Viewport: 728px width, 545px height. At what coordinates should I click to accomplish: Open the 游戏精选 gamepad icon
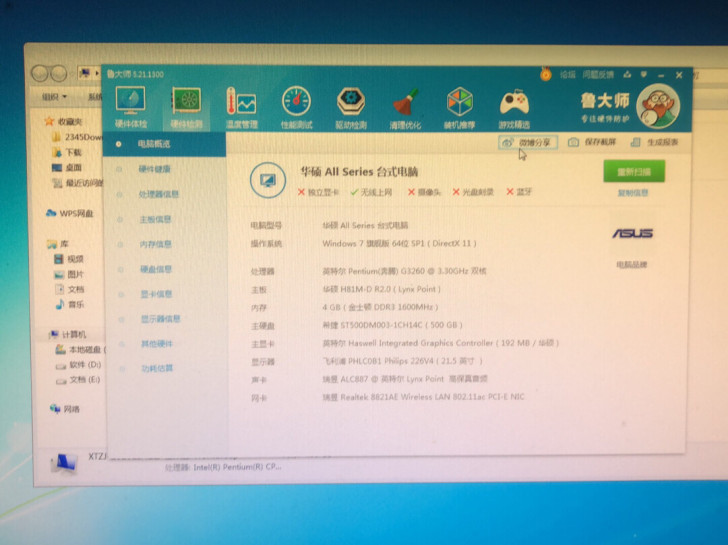tap(514, 108)
